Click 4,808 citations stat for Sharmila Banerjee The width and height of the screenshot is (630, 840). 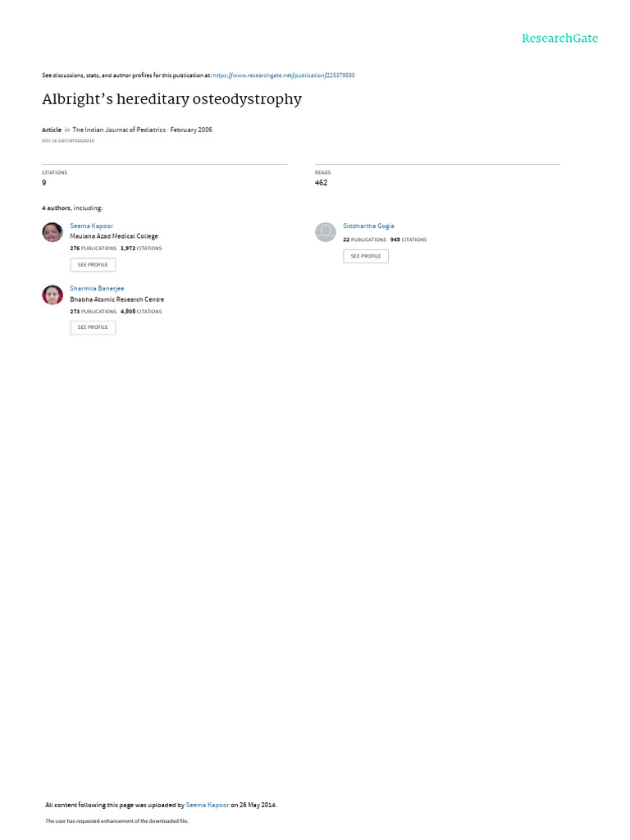tap(141, 311)
